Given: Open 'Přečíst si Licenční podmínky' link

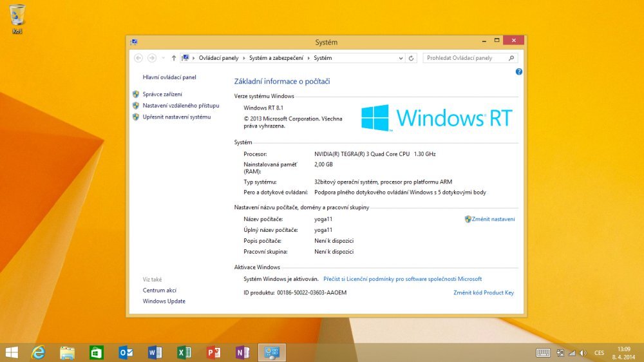Looking at the screenshot, I should pyautogui.click(x=402, y=279).
